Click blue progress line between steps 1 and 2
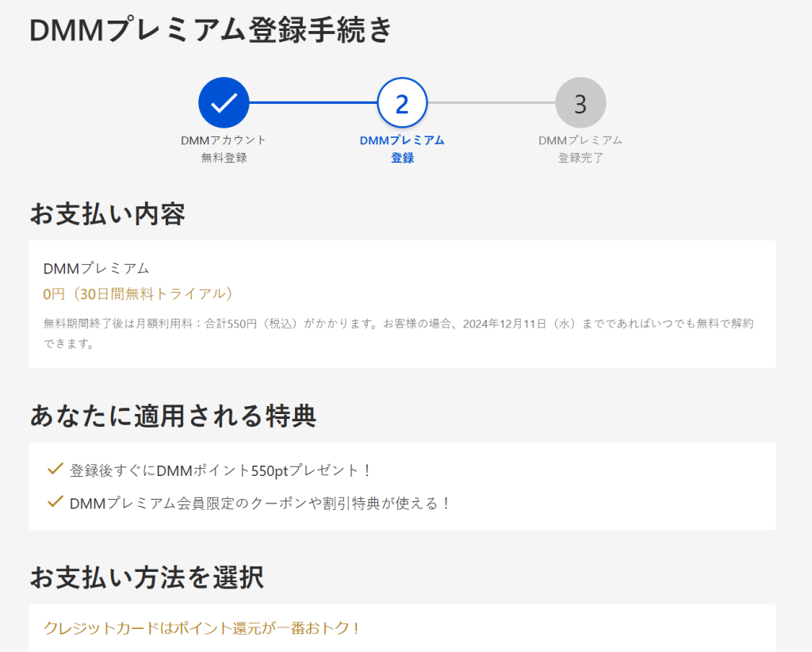 [x=313, y=102]
